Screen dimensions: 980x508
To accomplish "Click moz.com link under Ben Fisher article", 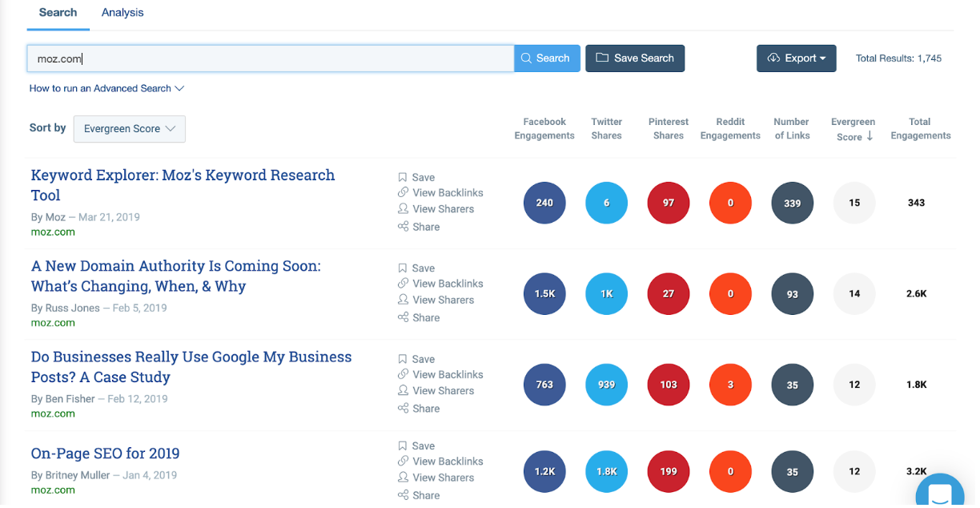I will 53,414.
